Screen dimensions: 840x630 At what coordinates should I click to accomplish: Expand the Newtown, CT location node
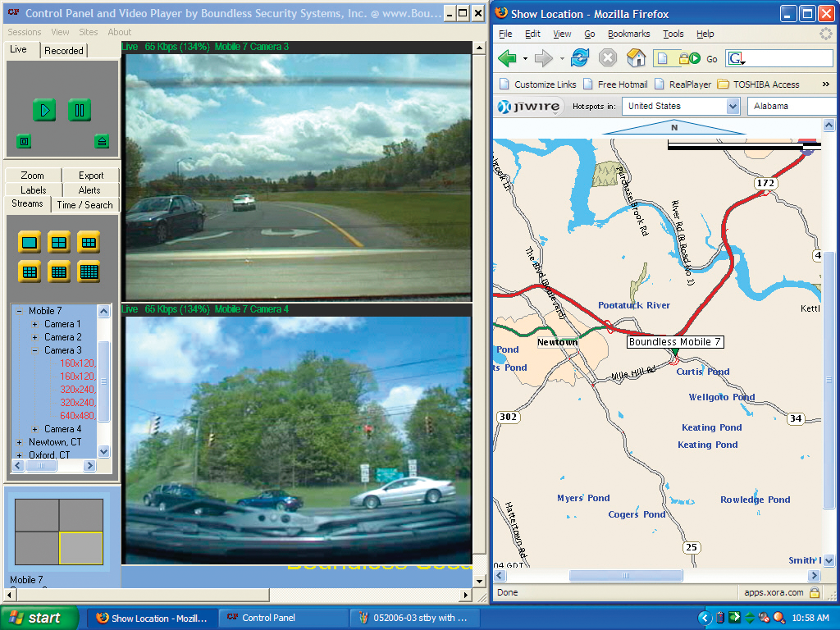pos(19,441)
